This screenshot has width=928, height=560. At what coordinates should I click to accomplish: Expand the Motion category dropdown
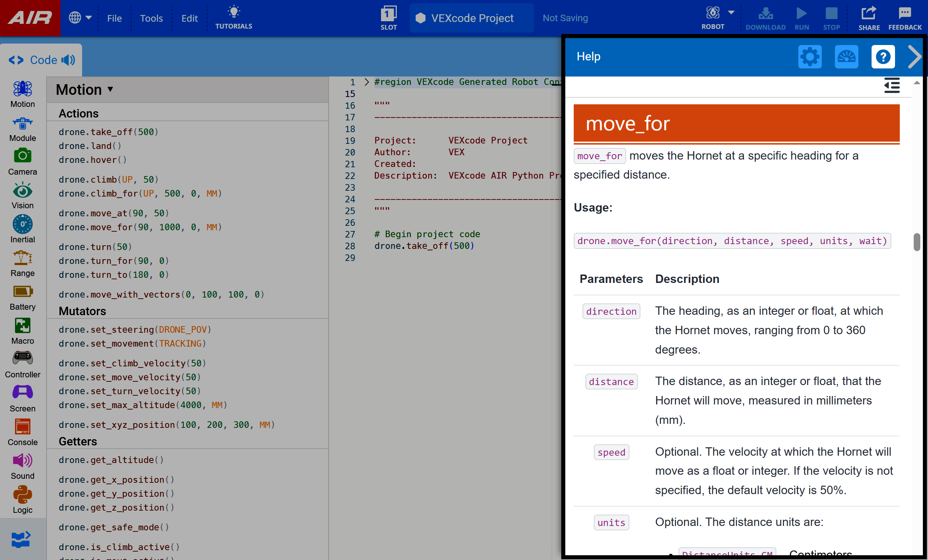pyautogui.click(x=110, y=90)
